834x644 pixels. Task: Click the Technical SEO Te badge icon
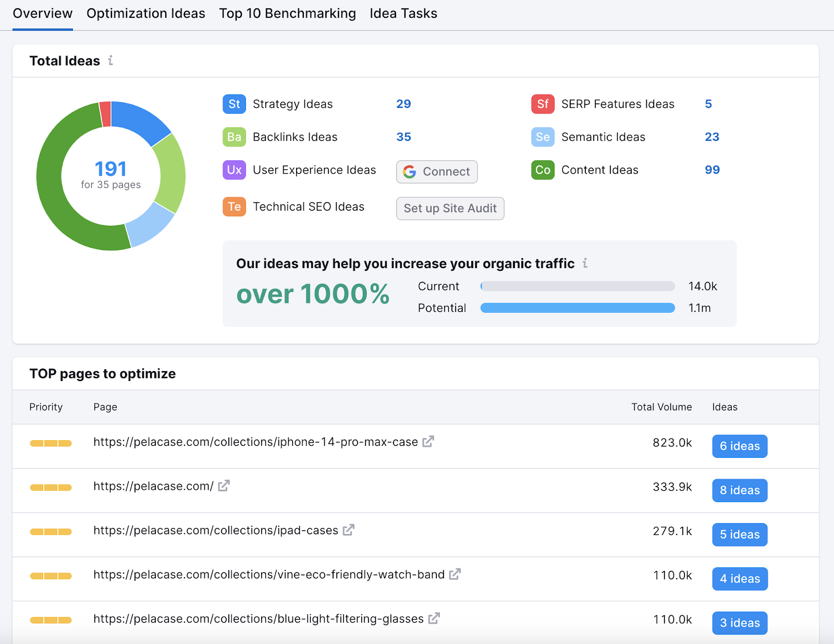[x=234, y=207]
